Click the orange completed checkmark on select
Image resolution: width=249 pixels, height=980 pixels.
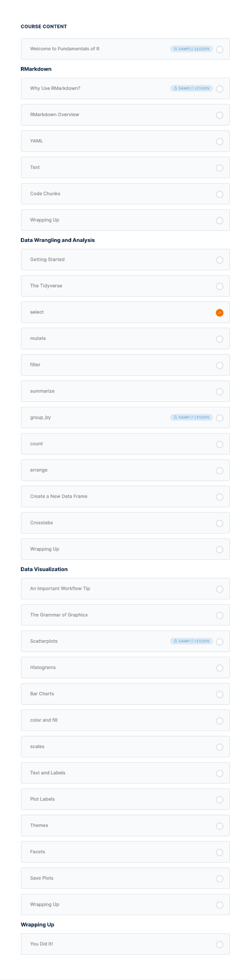tap(220, 313)
